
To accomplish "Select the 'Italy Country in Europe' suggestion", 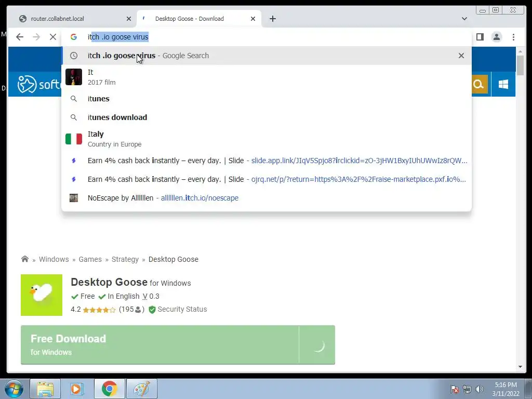I will pyautogui.click(x=267, y=139).
